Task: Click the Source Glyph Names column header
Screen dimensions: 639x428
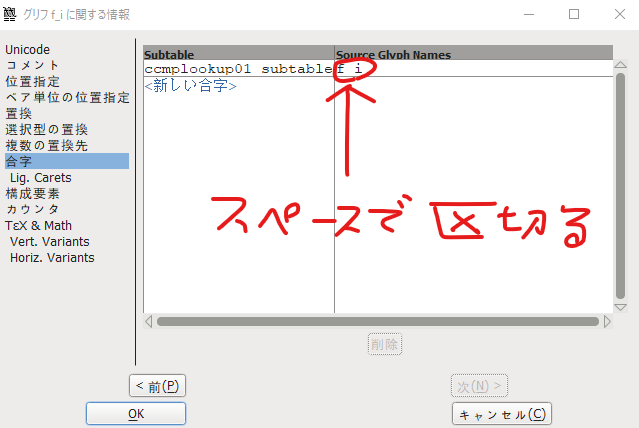Action: coord(474,53)
